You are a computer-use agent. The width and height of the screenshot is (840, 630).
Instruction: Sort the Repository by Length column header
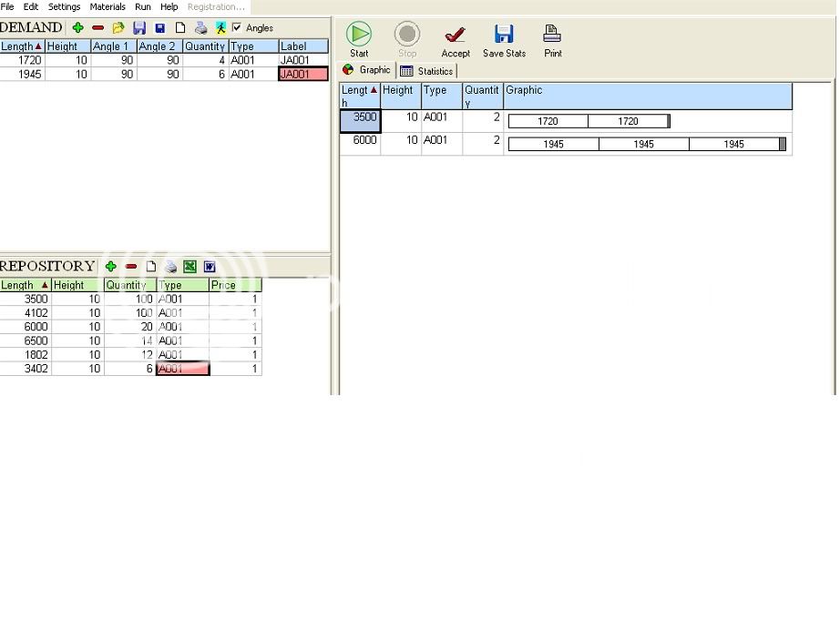click(24, 285)
